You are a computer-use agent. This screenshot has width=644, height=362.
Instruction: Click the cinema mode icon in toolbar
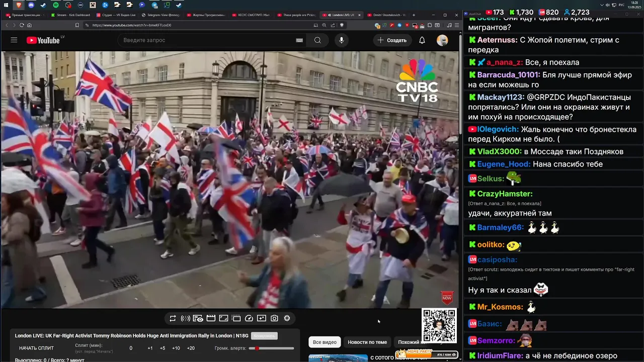(236, 318)
